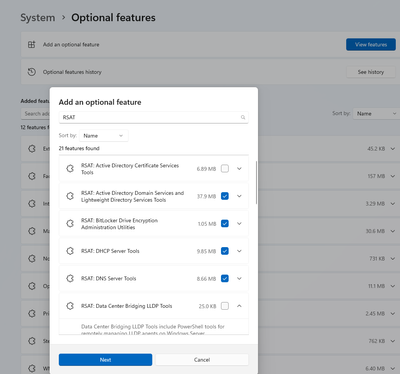Collapse Data Center Bridging LLDP Tools details
Viewport: 400px width, 374px height.
[239, 306]
